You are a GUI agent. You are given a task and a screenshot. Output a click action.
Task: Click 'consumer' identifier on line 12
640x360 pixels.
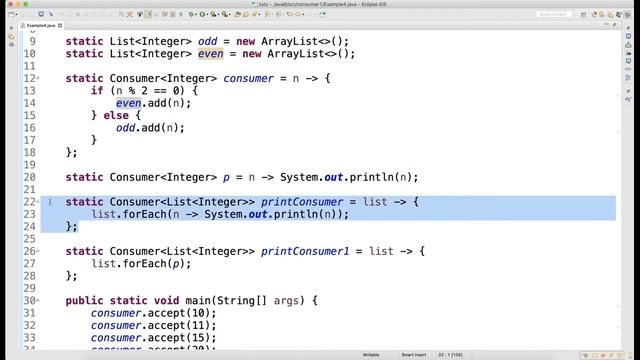tap(248, 78)
